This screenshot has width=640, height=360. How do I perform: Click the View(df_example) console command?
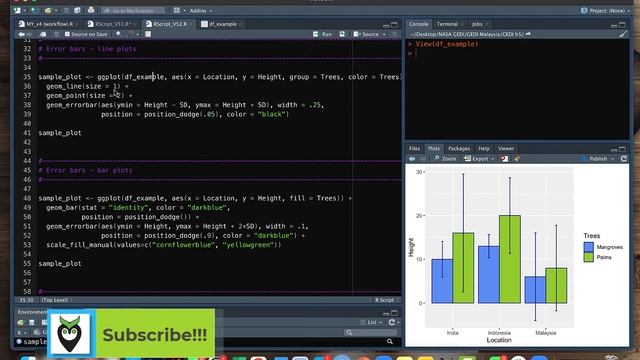[447, 44]
